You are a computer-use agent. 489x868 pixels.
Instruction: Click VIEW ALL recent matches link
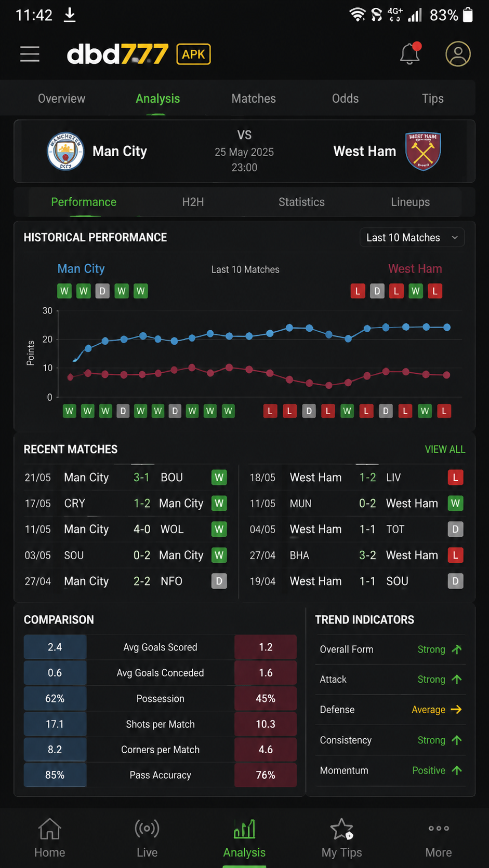pos(445,450)
